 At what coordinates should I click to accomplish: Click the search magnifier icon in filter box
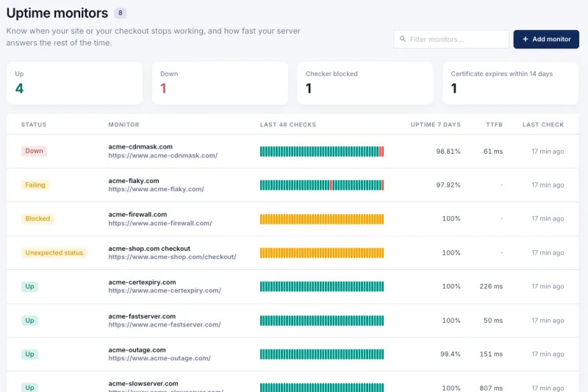point(402,39)
